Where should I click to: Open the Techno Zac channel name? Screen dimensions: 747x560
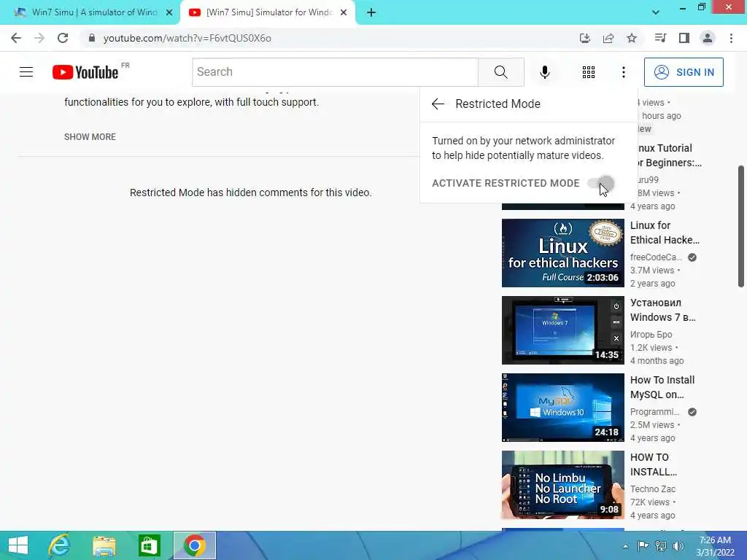click(653, 489)
